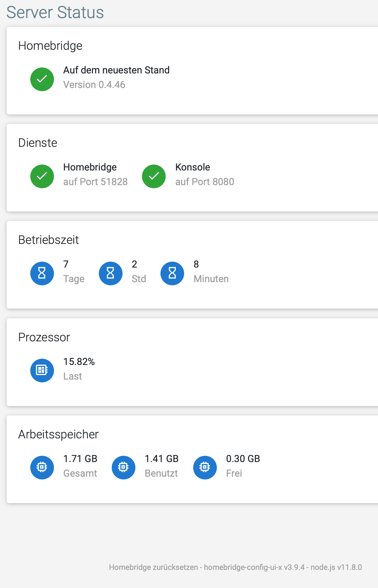The width and height of the screenshot is (378, 588).
Task: Click the memory chip icon beside Benutzt
Action: point(124,468)
